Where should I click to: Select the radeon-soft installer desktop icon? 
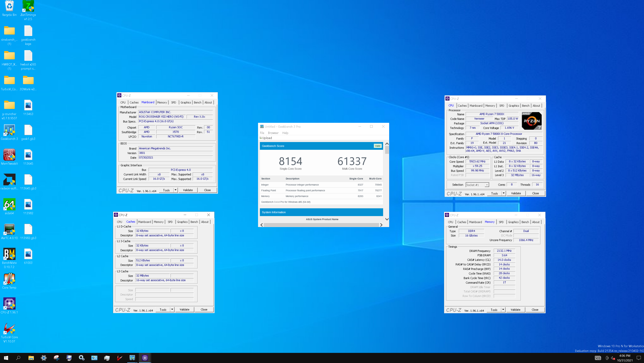(x=9, y=182)
